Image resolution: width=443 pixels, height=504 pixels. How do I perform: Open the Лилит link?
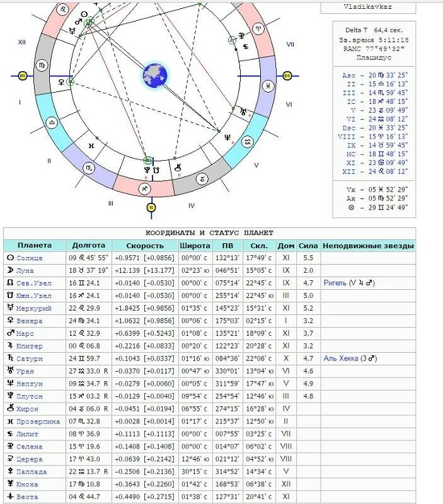click(27, 434)
